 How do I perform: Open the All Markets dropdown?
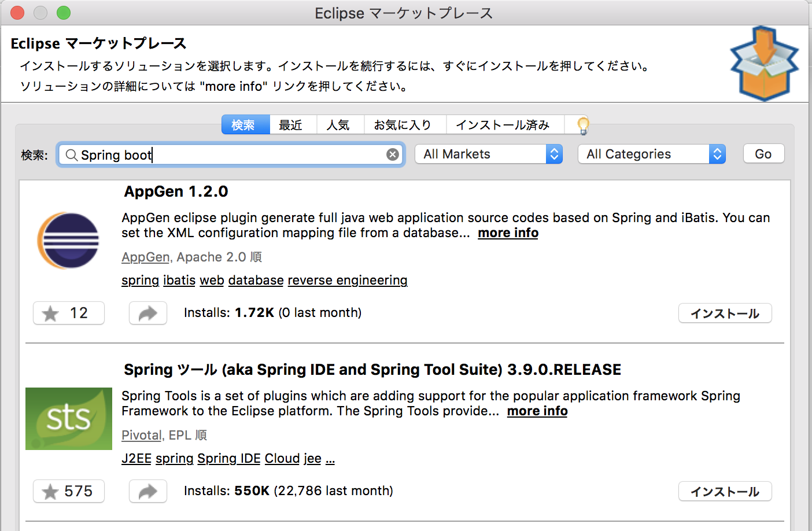pos(489,154)
